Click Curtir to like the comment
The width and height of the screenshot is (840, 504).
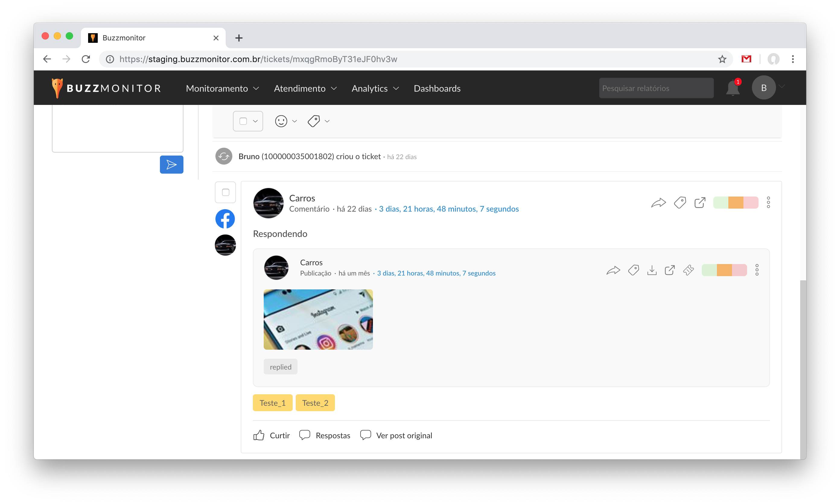(272, 435)
